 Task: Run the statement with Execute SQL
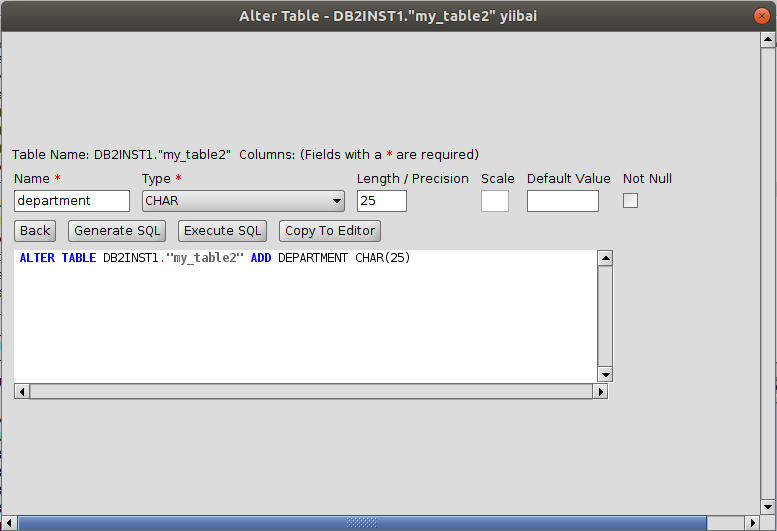point(222,231)
